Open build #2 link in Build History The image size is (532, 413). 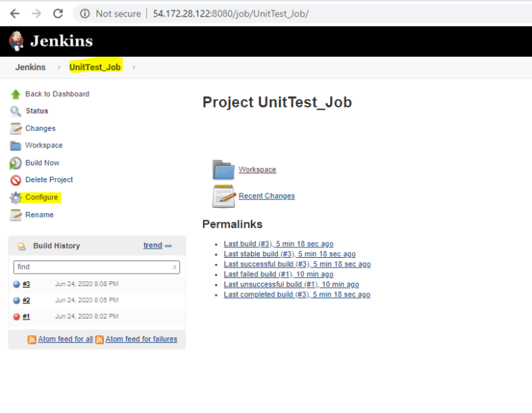(26, 300)
